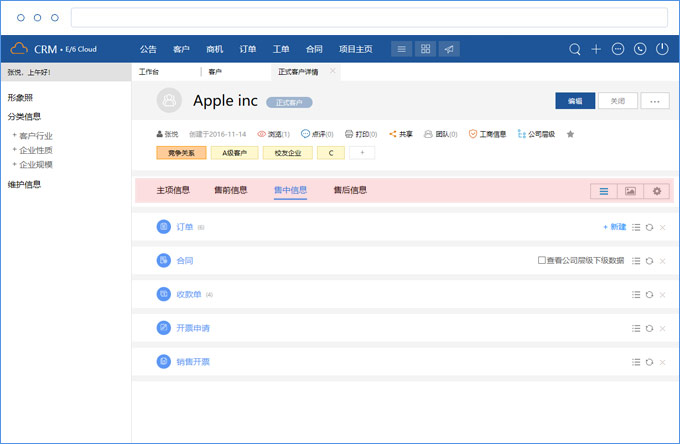Screen dimensions: 680x444
Task: Click the browser address bar field
Action: (369, 18)
